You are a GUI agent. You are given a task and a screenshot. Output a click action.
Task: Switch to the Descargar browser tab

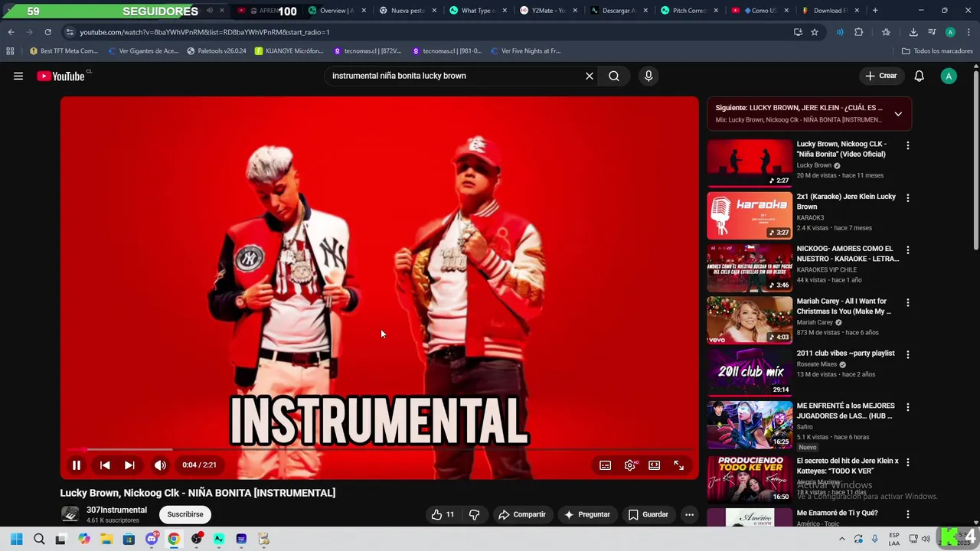(619, 11)
